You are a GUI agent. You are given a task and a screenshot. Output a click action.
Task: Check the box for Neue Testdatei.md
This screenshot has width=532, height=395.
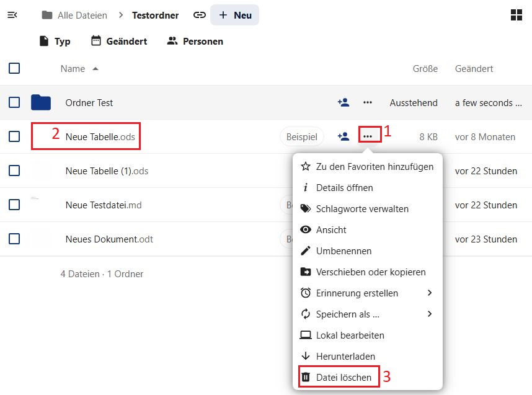(14, 205)
